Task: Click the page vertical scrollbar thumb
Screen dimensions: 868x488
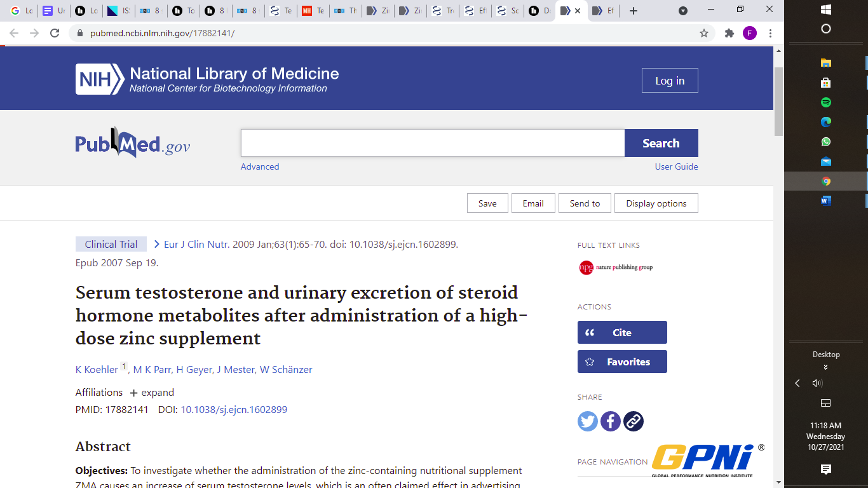Action: tap(778, 100)
